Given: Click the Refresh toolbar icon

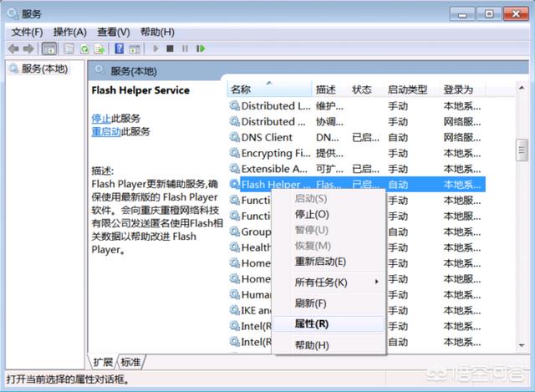Looking at the screenshot, I should pos(85,48).
